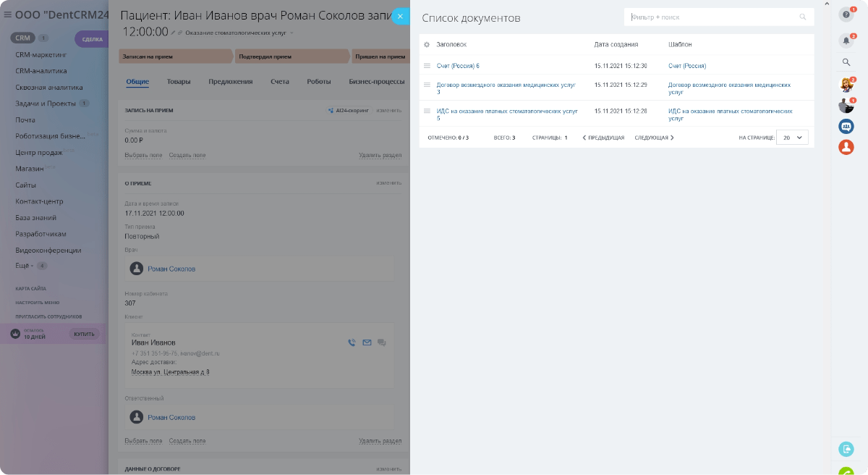
Task: Sort by Заголовок column header
Action: 451,45
